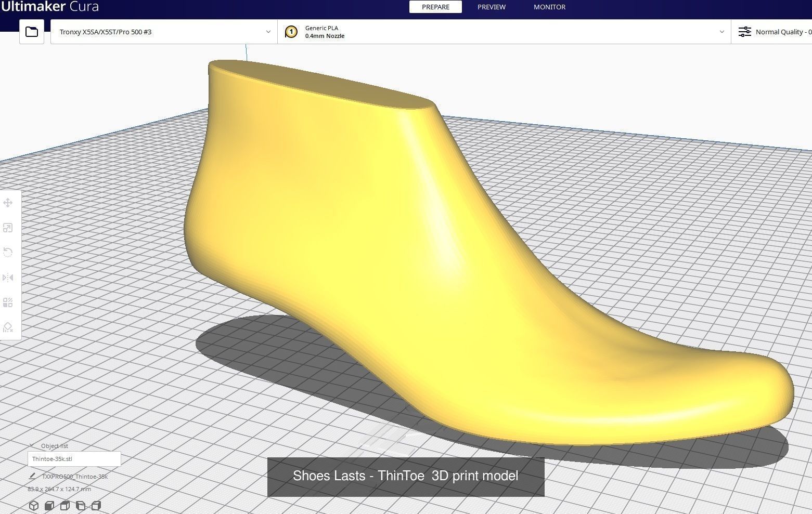Viewport: 812px width, 514px height.
Task: Switch to 3D perspective view cube
Action: pos(34,506)
